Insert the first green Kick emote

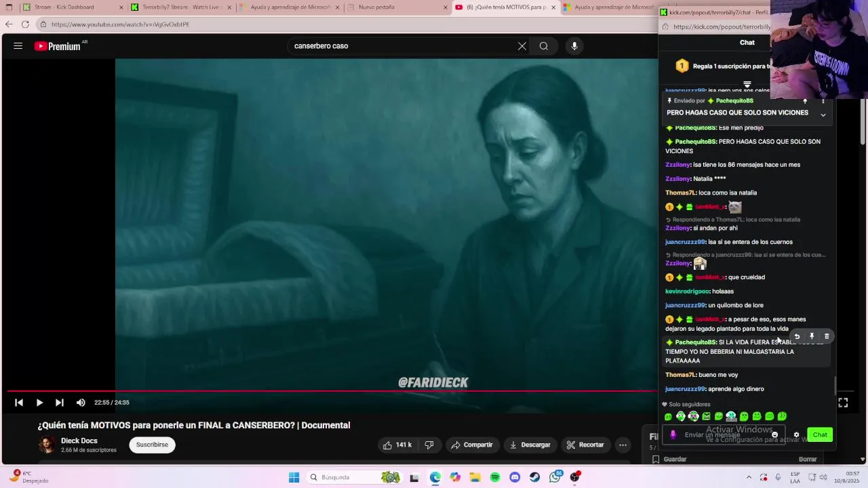[x=668, y=417]
